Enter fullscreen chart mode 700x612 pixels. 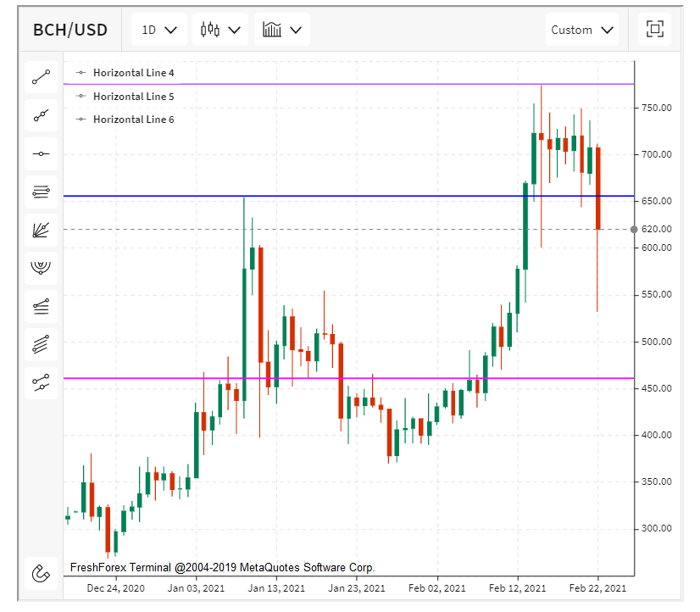(655, 30)
